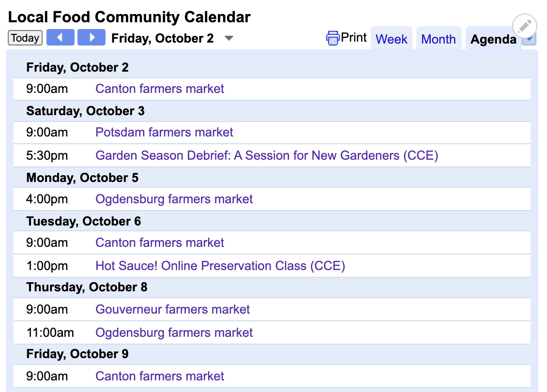Open Canton farmers market on Tuesday, October 6

pyautogui.click(x=160, y=242)
